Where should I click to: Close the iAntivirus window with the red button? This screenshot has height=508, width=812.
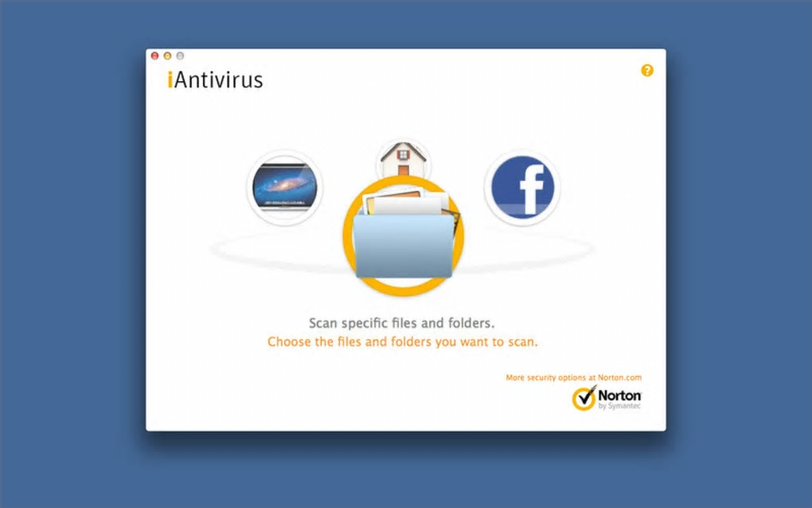point(155,56)
